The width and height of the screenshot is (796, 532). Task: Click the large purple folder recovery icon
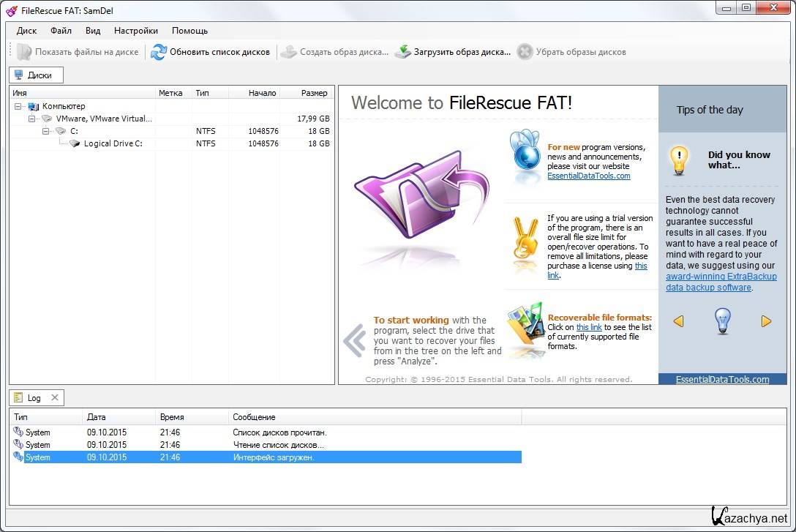click(x=418, y=203)
